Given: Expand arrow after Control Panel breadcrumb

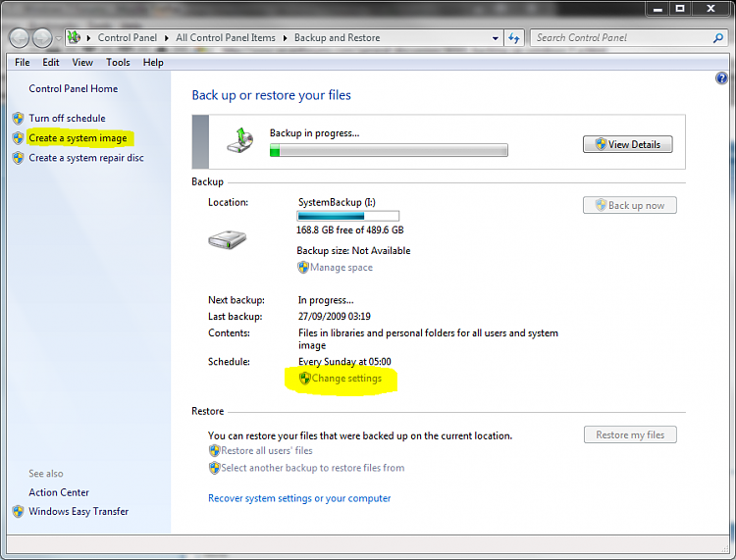Looking at the screenshot, I should click(166, 38).
